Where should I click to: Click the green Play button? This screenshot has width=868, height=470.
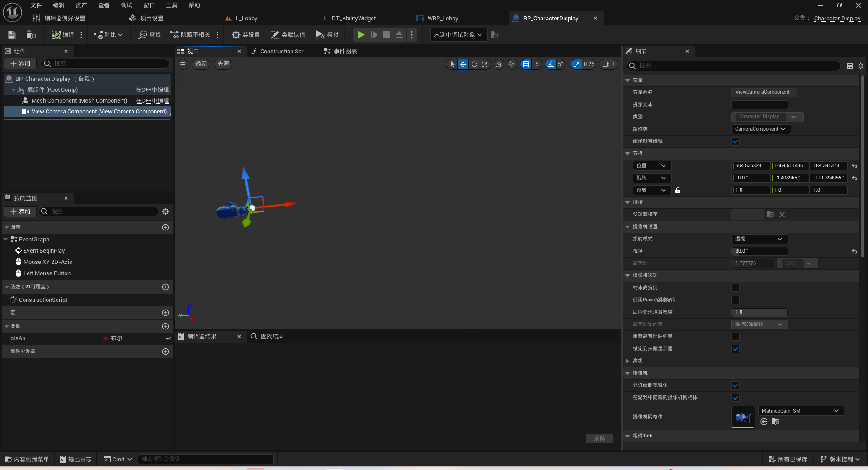tap(361, 35)
